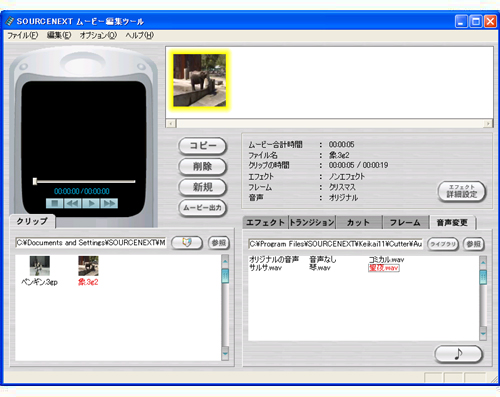
Task: Select コミカル.wav in the audio list
Action: coord(386,259)
